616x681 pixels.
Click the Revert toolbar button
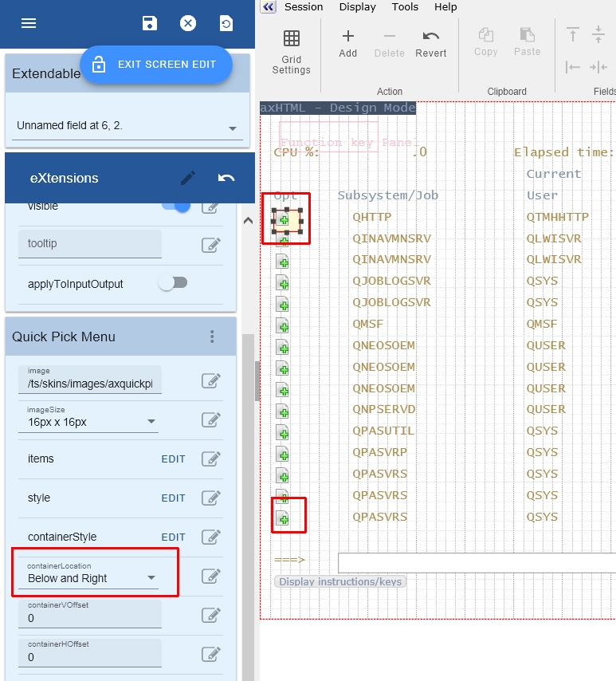[x=431, y=43]
